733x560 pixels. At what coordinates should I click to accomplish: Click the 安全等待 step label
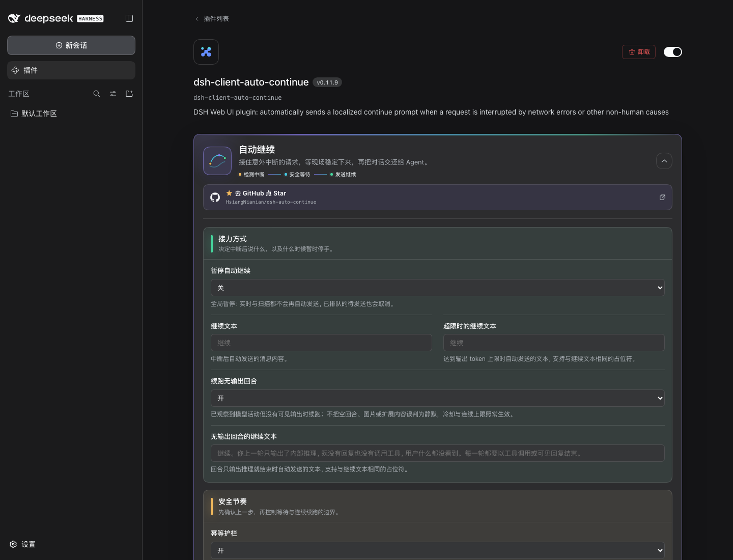[x=300, y=175]
